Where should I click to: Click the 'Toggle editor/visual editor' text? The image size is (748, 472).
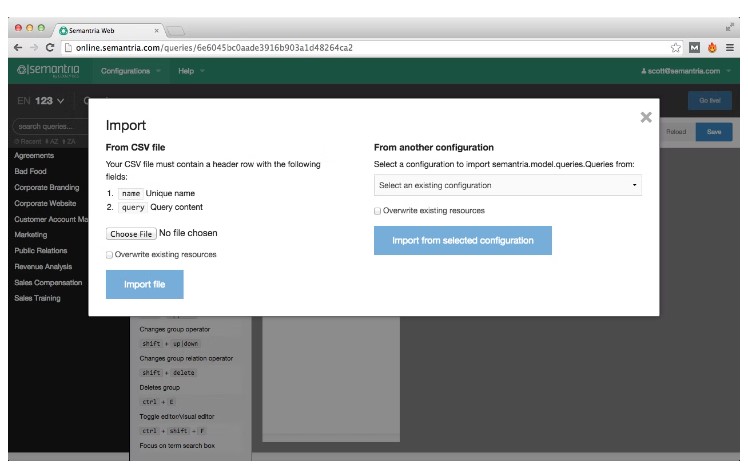[x=177, y=417]
